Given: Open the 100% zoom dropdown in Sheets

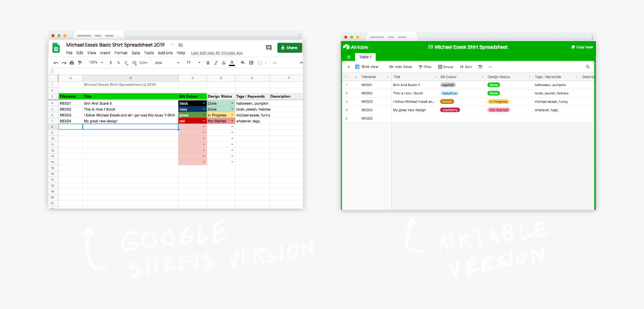Looking at the screenshot, I should pyautogui.click(x=96, y=63).
